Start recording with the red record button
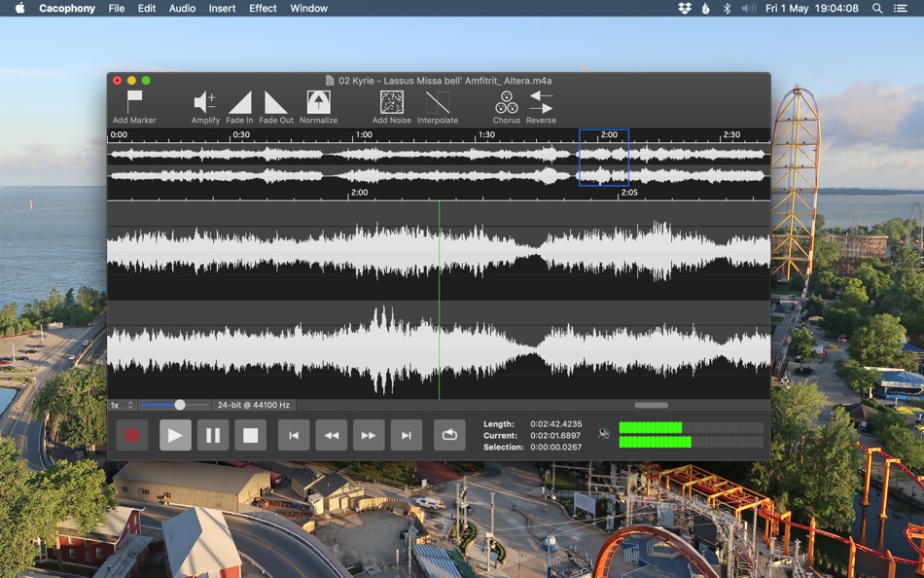 132,435
